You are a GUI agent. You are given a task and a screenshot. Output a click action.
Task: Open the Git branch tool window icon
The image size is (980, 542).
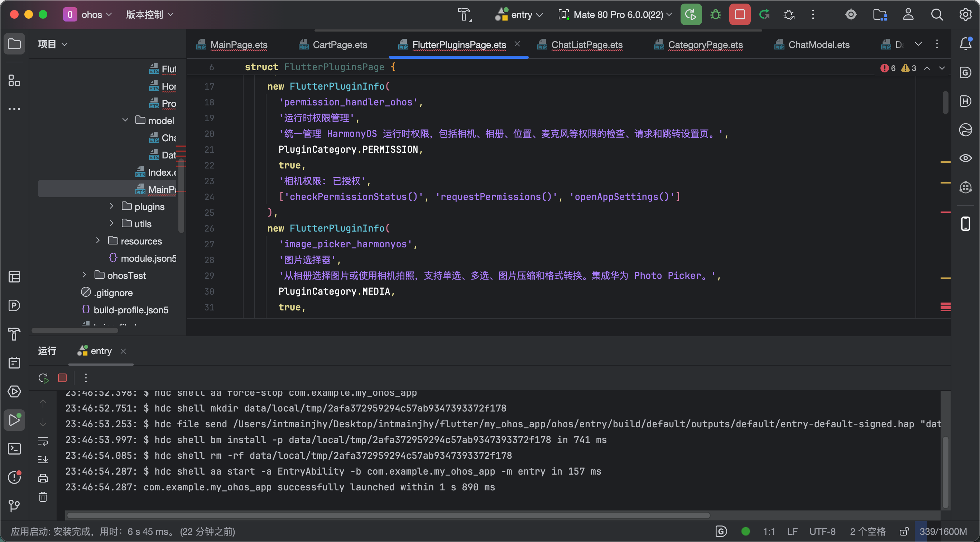[x=14, y=506]
